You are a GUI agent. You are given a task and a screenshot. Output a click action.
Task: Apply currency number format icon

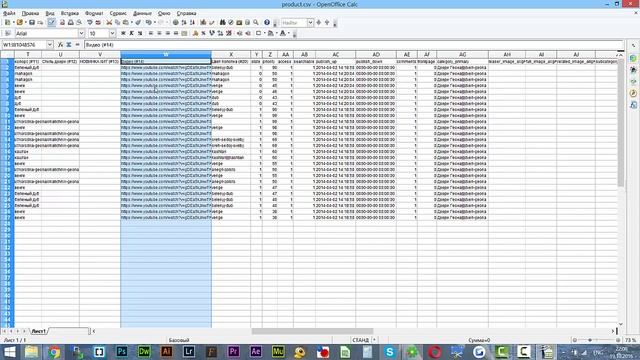[196, 33]
